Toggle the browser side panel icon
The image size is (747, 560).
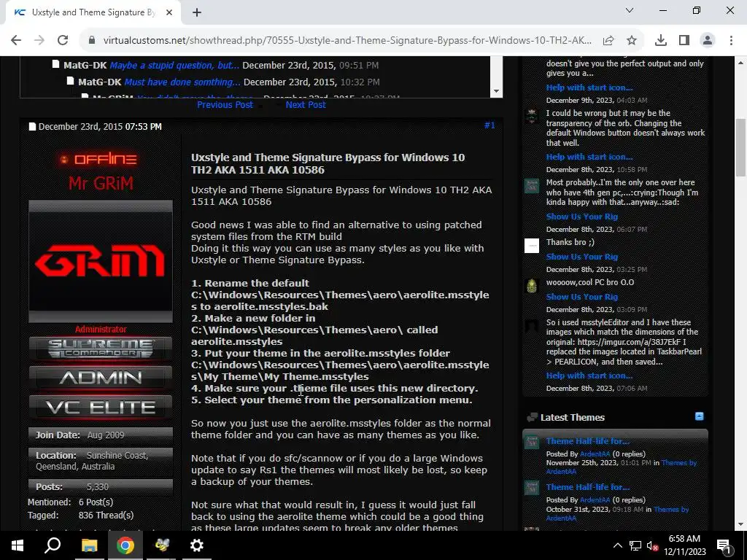pyautogui.click(x=684, y=41)
